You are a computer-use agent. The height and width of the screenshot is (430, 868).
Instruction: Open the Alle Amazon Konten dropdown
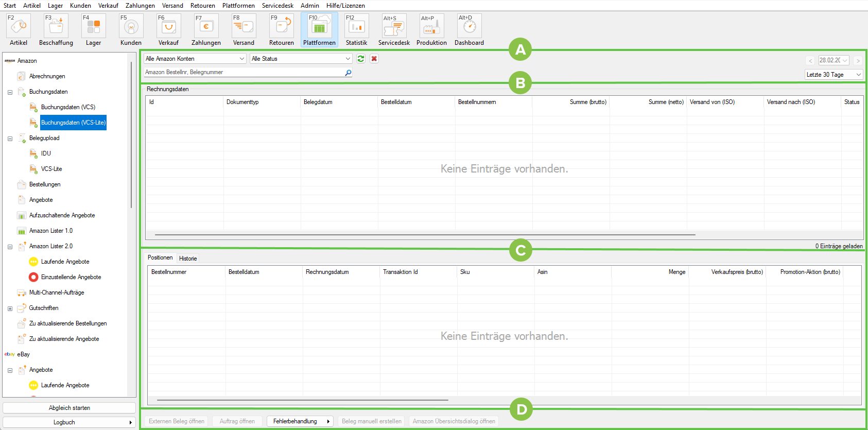(x=195, y=59)
